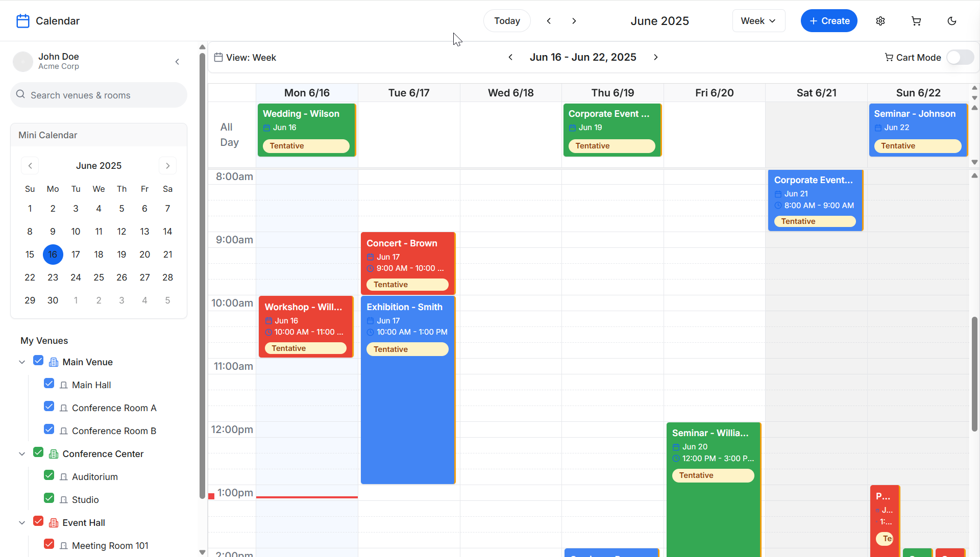Screen dimensions: 980x557
Task: Uncheck the Meeting Room 101 checkbox
Action: [x=49, y=544]
